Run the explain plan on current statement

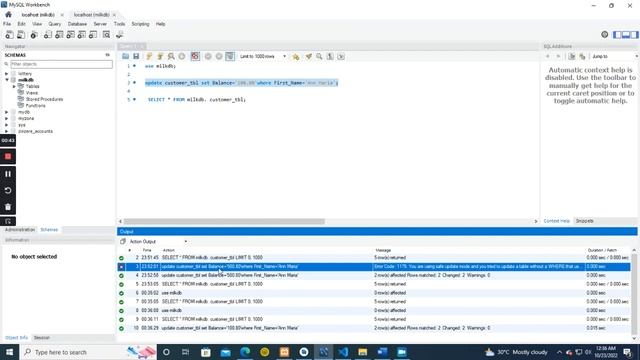pos(171,56)
